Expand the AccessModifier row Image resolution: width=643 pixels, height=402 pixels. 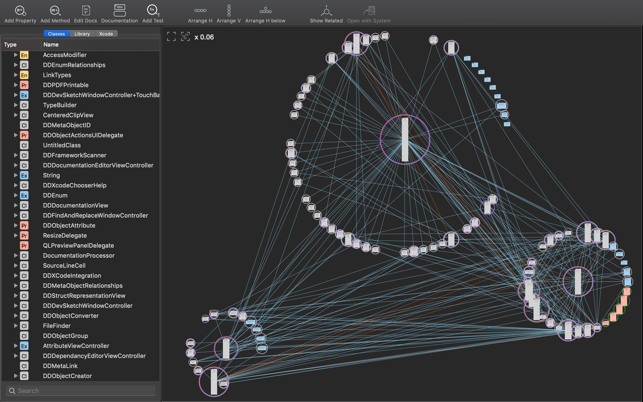tap(16, 55)
